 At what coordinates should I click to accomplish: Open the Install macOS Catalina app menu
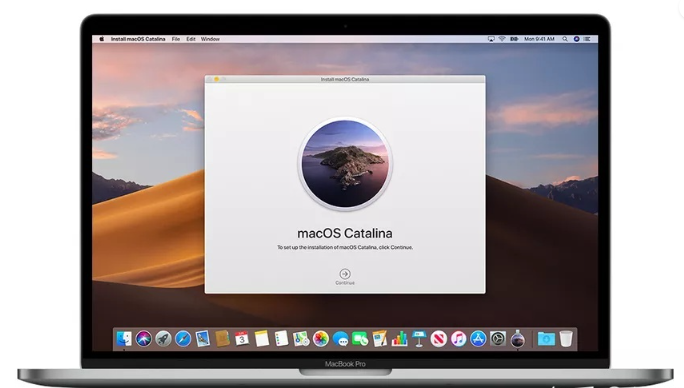(138, 39)
